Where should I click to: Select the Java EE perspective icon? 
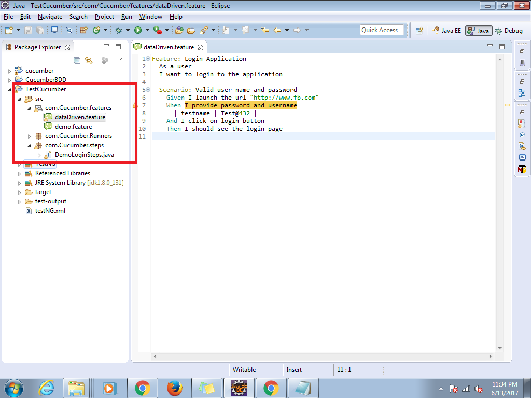tap(446, 30)
